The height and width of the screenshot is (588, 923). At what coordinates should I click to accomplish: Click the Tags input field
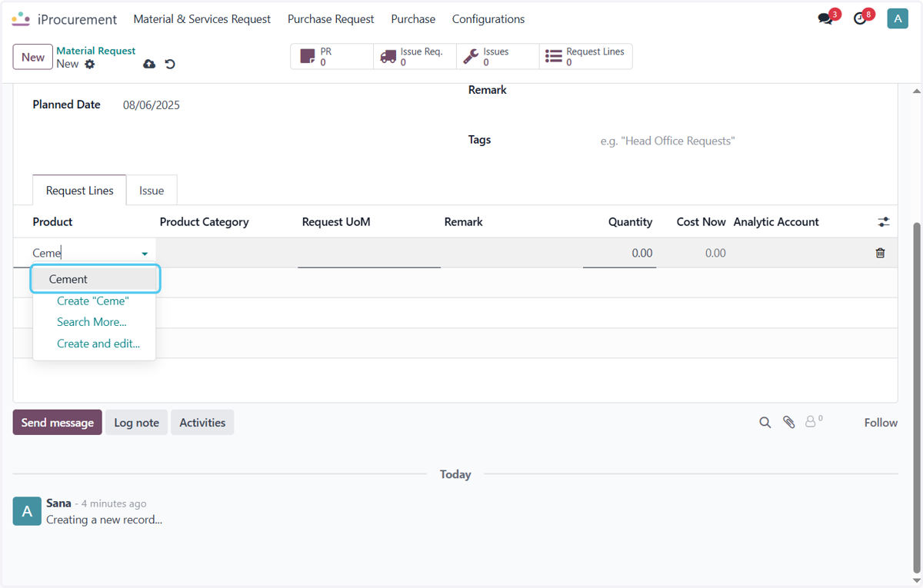click(738, 141)
